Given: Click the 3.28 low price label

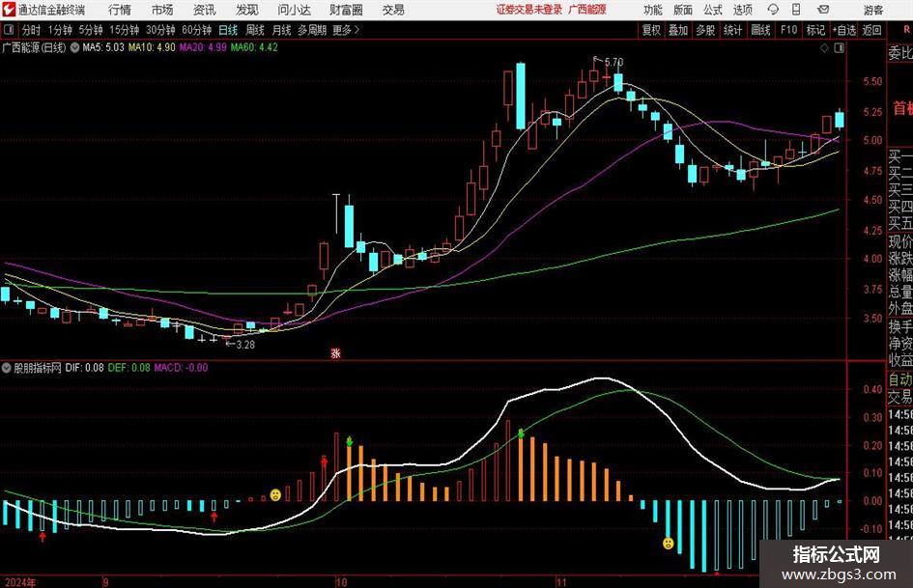Looking at the screenshot, I should point(245,344).
